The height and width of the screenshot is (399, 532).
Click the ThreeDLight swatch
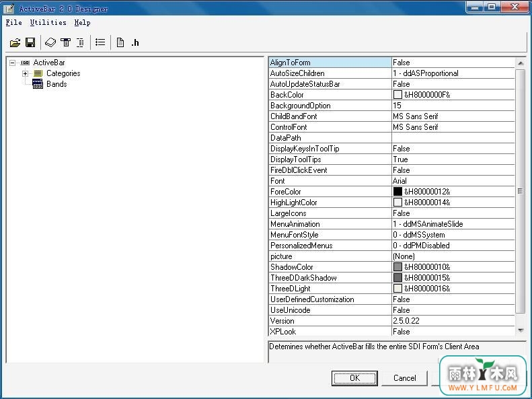tap(397, 289)
